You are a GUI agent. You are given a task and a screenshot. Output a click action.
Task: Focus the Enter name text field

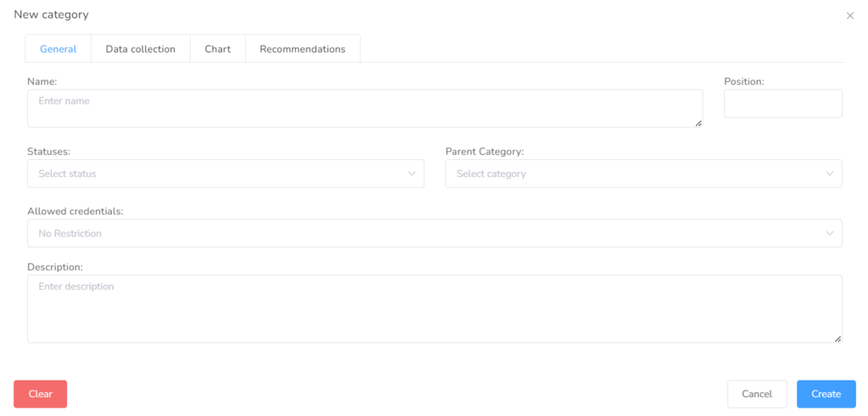[364, 108]
